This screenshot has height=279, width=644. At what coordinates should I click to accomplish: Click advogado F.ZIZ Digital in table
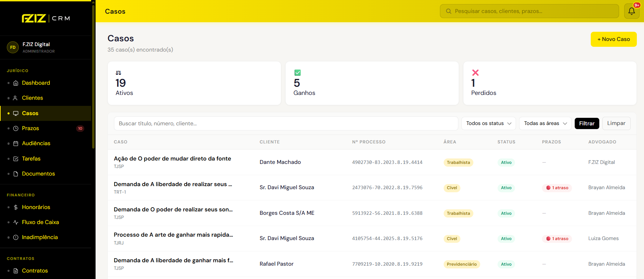pos(602,162)
